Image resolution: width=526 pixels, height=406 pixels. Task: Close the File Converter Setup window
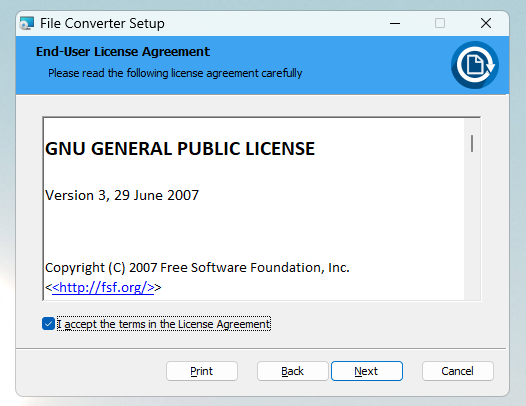coord(486,23)
